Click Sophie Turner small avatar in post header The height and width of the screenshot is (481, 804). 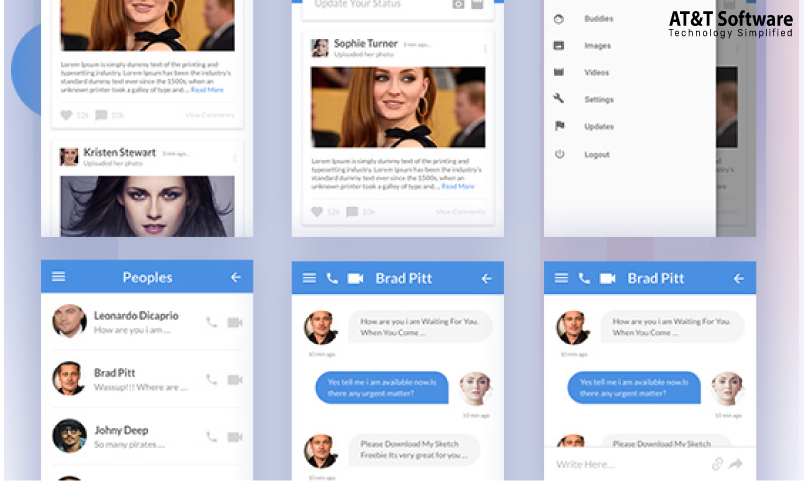pyautogui.click(x=320, y=48)
